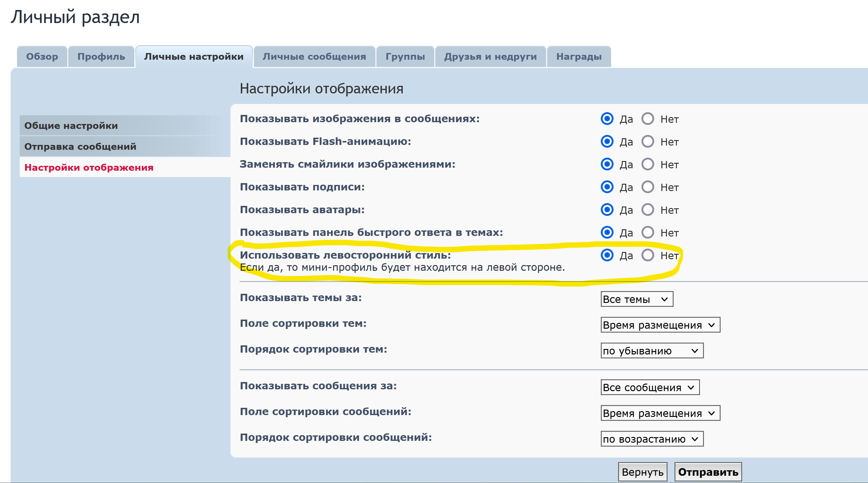Open the Личные сообщения tab
The width and height of the screenshot is (868, 483).
point(314,57)
